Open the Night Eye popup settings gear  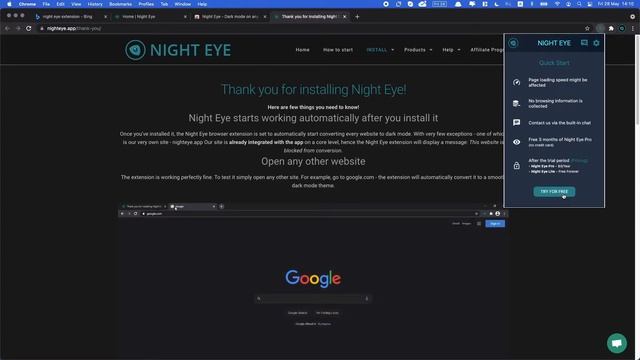[x=596, y=43]
